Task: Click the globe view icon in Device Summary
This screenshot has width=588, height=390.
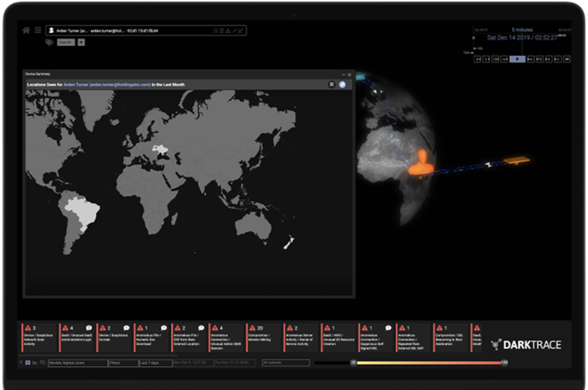Action: [x=342, y=85]
